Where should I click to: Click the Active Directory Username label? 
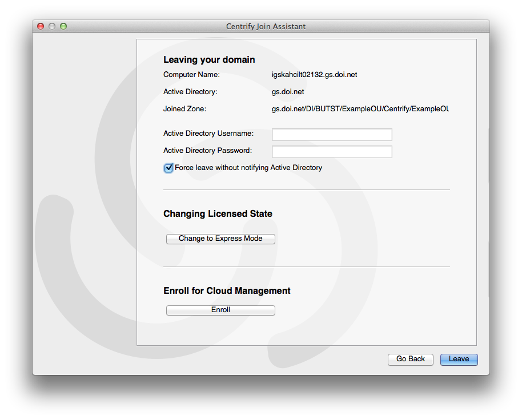[208, 134]
